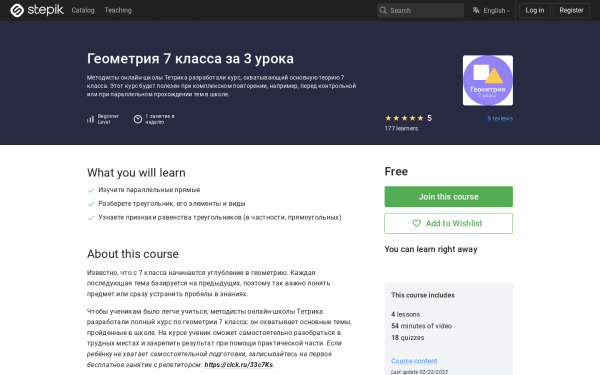Image resolution: width=600 pixels, height=375 pixels.
Task: Focus the Search input field
Action: [x=420, y=10]
